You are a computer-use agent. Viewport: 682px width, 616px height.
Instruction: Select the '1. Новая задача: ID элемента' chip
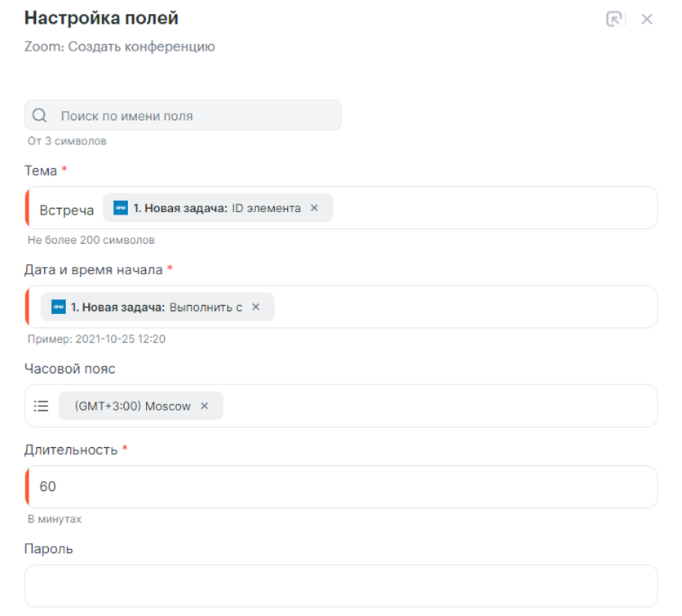click(x=212, y=208)
